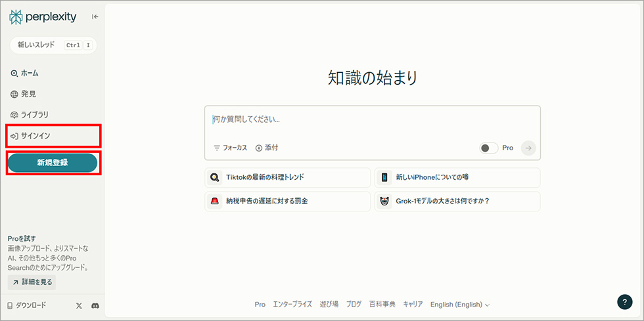Select Grok-1モデルの大きさは何ですか suggestion
Screen dimensions: 644x321
457,202
